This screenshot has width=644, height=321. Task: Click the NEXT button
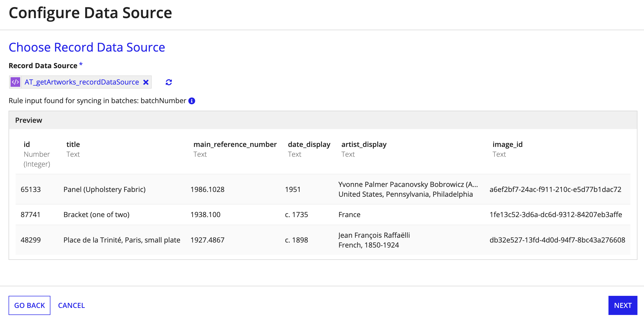click(623, 305)
